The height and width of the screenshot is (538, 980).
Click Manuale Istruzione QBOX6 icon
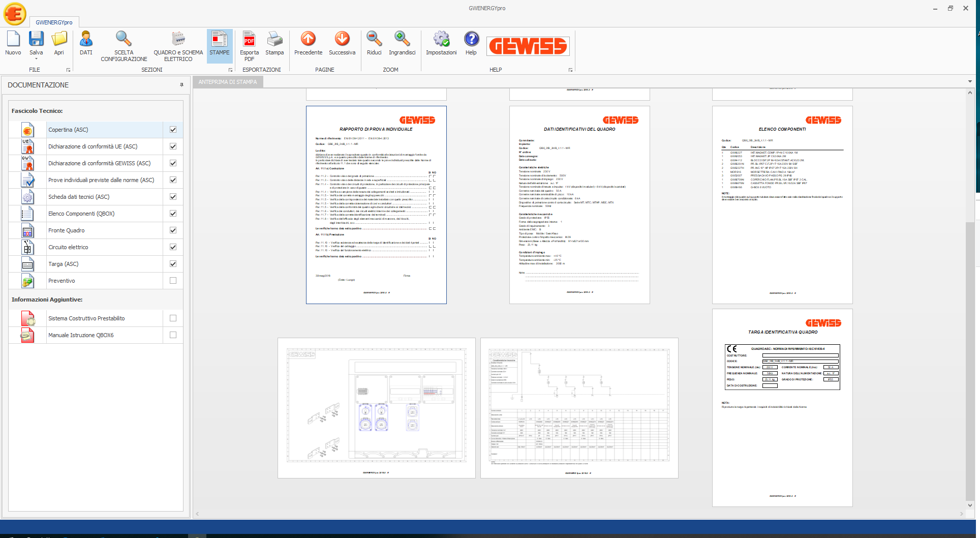(x=27, y=335)
